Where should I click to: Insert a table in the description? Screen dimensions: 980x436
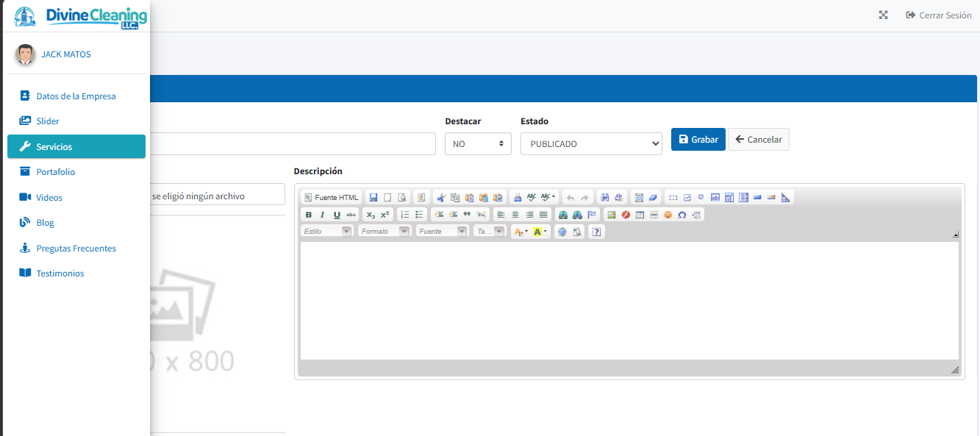tap(640, 215)
